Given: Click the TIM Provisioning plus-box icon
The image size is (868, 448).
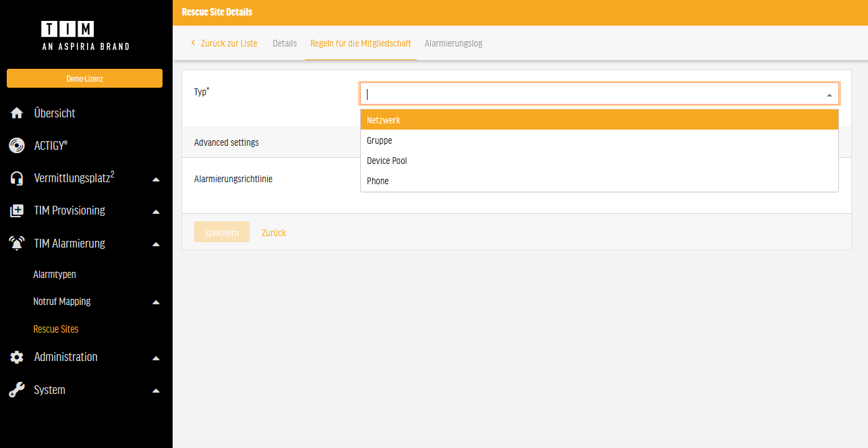Looking at the screenshot, I should (x=17, y=211).
